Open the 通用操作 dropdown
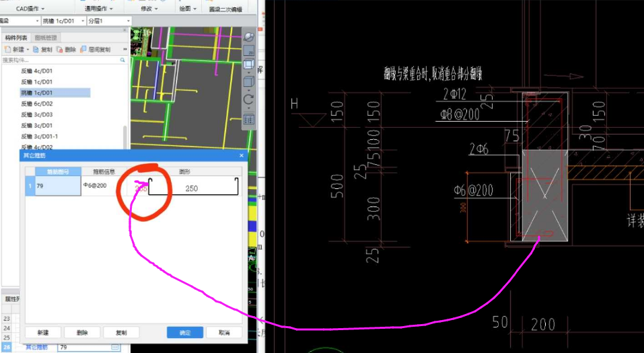Image resolution: width=644 pixels, height=353 pixels. point(98,8)
